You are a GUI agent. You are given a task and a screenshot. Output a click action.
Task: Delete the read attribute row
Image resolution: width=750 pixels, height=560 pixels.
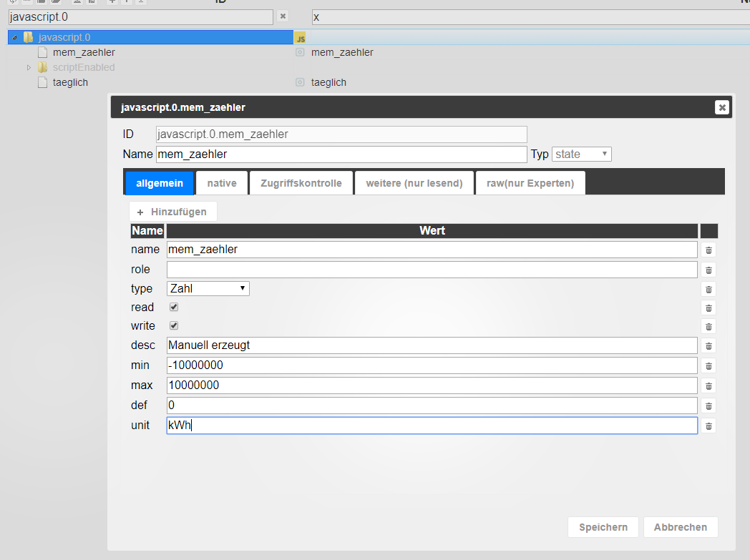coord(708,308)
